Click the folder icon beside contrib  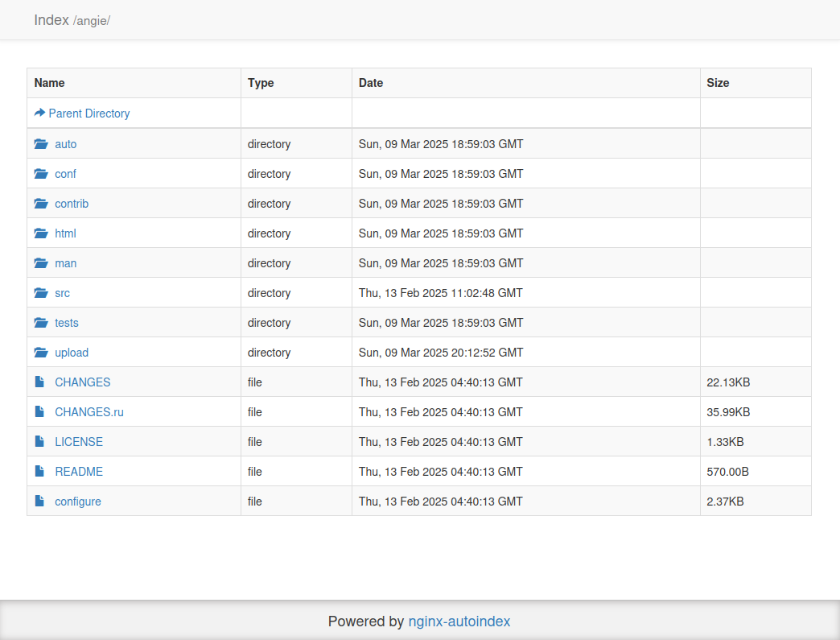[41, 204]
